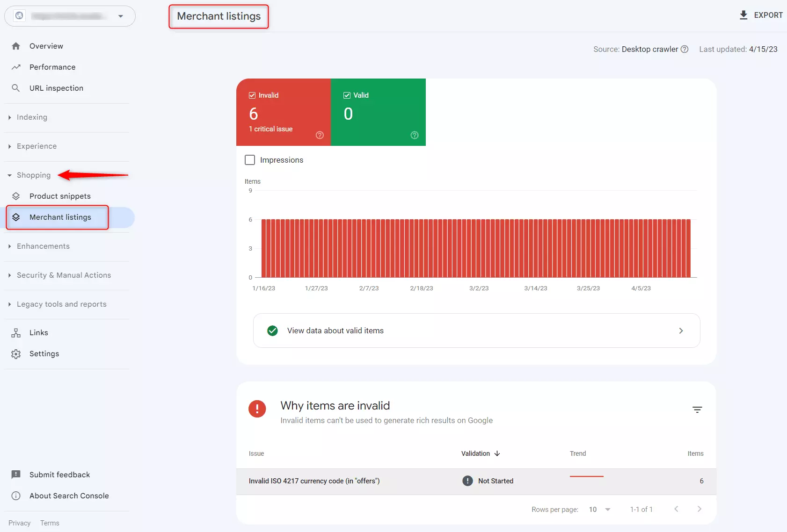Open the Invalid ISO 4217 currency code issue row

tap(476, 482)
